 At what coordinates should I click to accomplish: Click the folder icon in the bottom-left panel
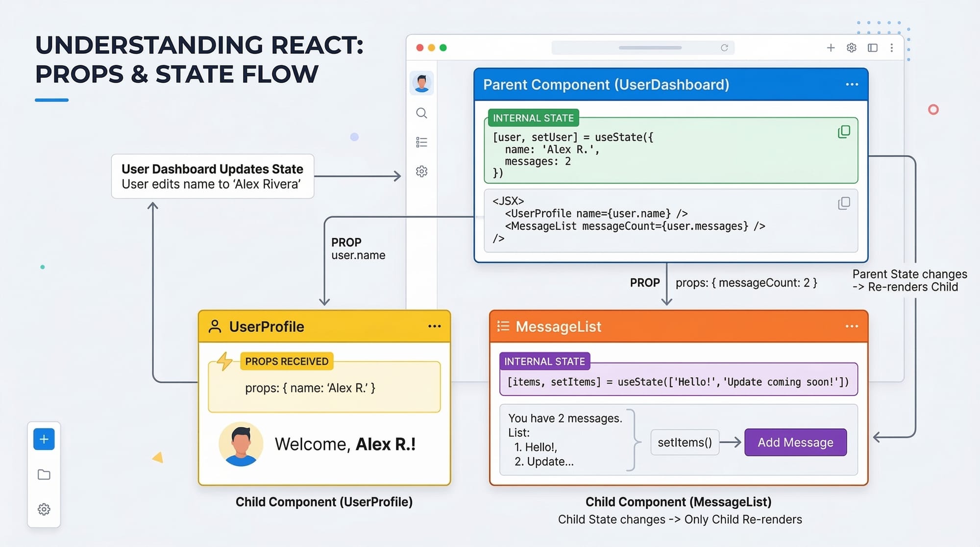click(x=44, y=474)
